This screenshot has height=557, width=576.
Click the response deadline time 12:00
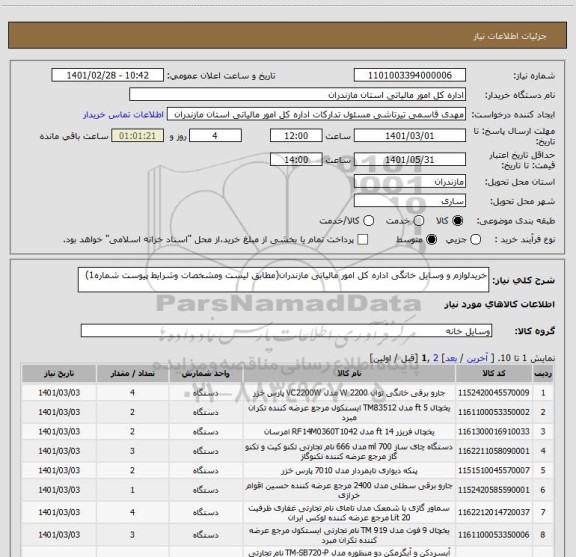click(296, 136)
